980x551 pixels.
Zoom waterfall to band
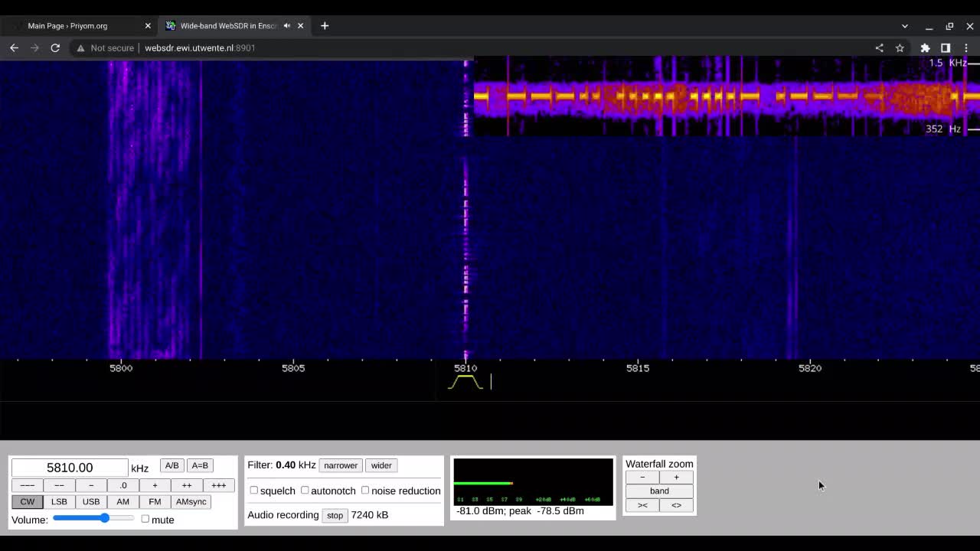click(x=659, y=491)
